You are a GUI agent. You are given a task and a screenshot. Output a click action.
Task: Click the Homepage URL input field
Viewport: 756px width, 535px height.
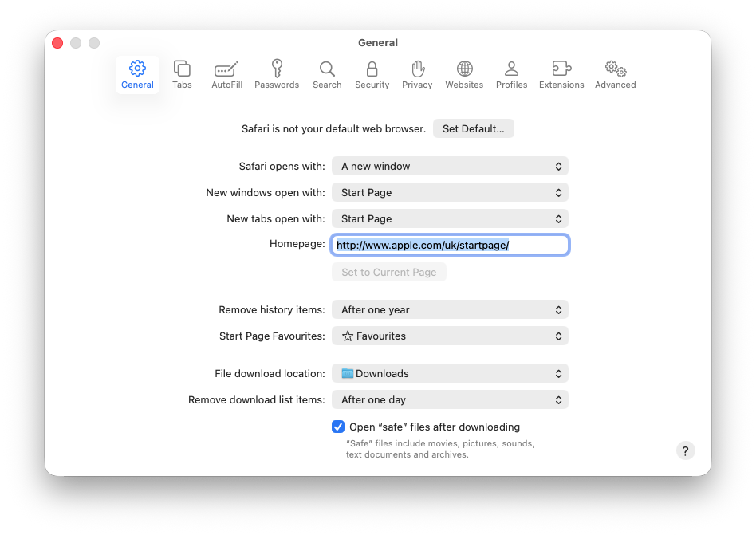pyautogui.click(x=450, y=245)
